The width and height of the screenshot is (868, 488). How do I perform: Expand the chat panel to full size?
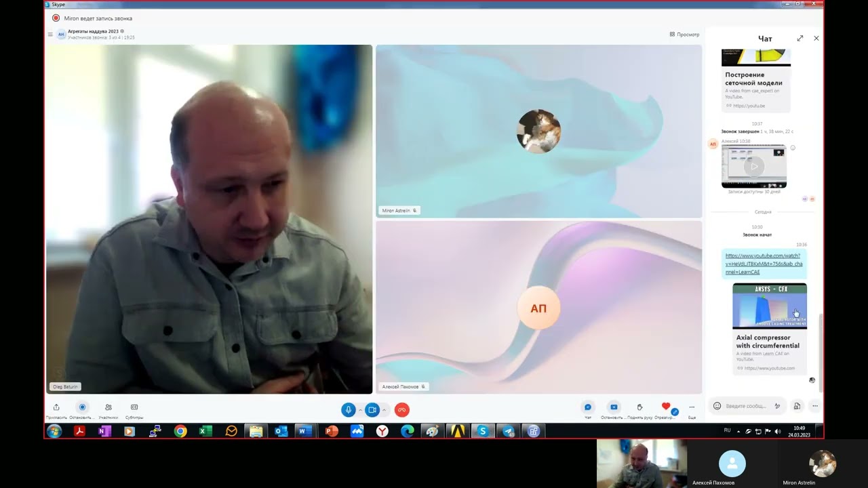[x=800, y=39]
